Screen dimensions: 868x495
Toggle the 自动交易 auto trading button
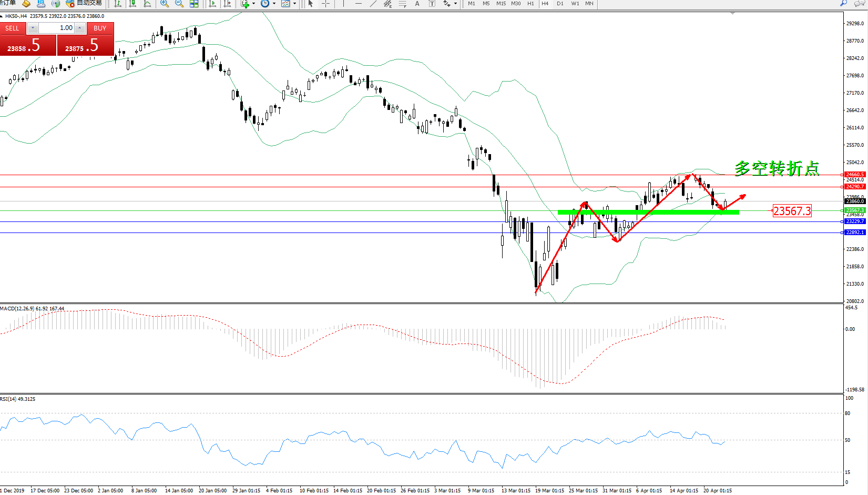click(x=84, y=3)
